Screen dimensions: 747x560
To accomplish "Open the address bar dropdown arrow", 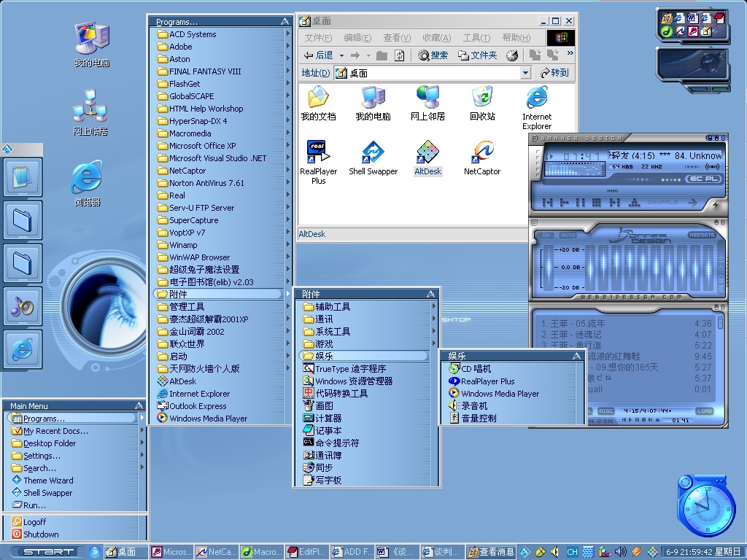I will tap(525, 73).
